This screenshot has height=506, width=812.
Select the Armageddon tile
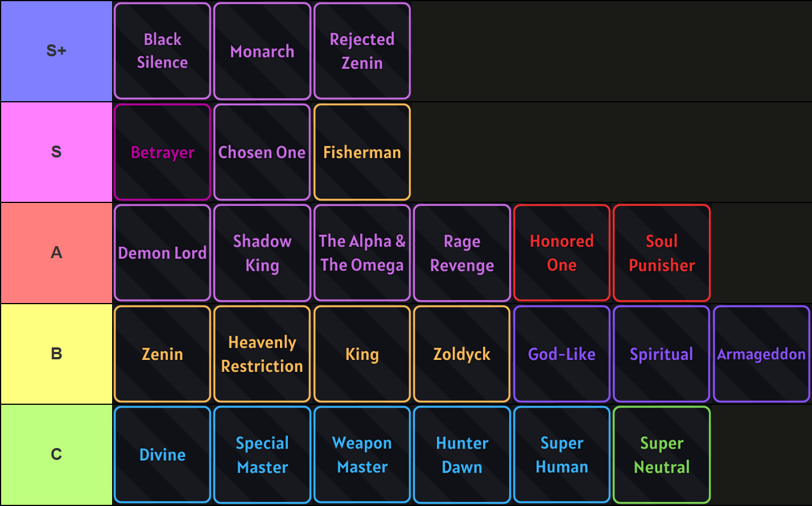pos(761,354)
